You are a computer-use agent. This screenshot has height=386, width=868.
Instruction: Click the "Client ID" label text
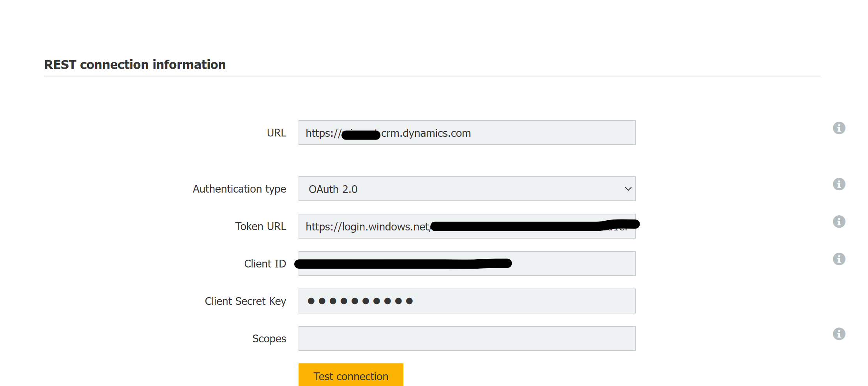pyautogui.click(x=265, y=264)
